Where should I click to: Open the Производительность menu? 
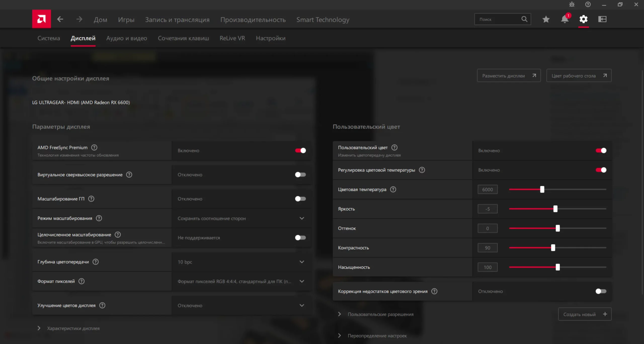click(253, 20)
